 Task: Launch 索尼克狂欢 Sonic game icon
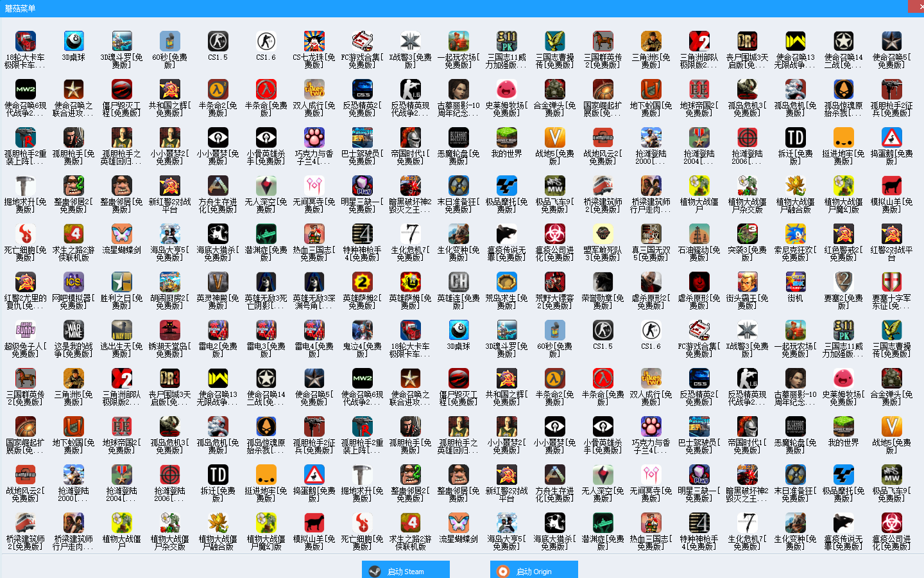pyautogui.click(x=795, y=234)
